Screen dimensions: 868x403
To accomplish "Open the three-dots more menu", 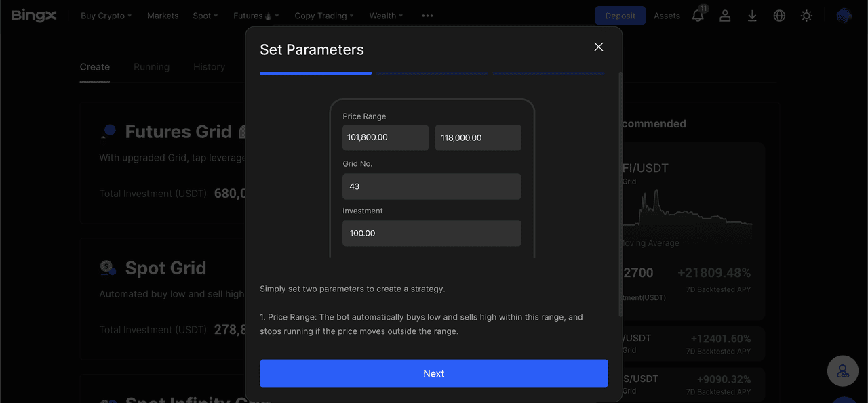I will 427,16.
